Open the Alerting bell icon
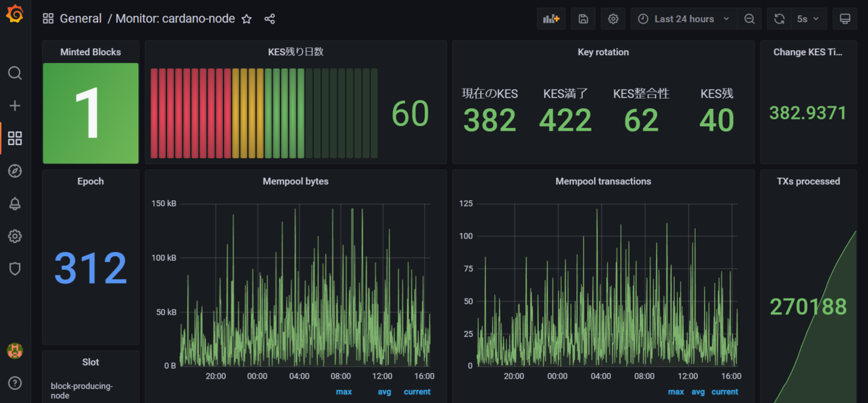 tap(15, 203)
